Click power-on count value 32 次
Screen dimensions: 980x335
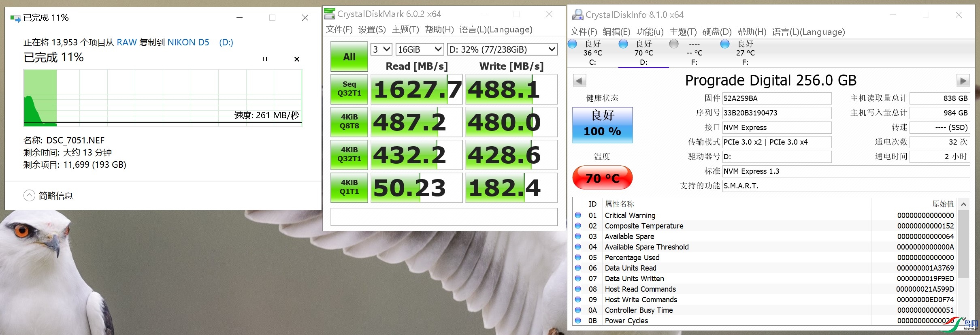coord(940,142)
